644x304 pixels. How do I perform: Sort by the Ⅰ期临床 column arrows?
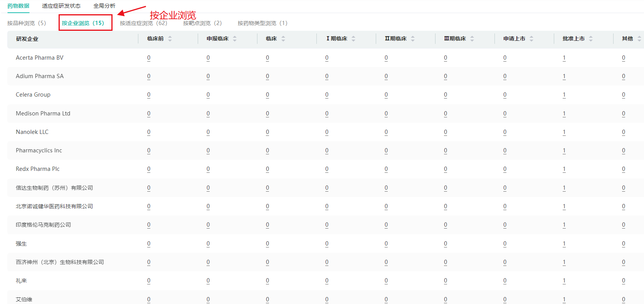(x=353, y=39)
